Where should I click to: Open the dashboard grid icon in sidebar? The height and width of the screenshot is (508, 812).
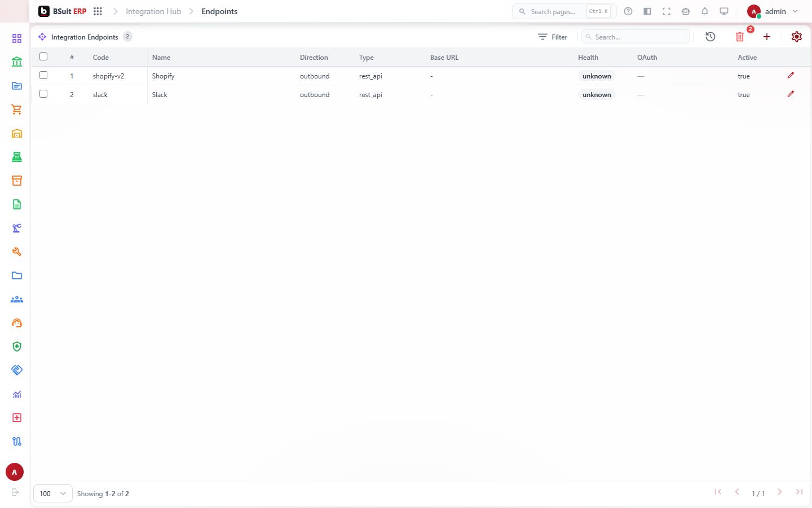(17, 38)
